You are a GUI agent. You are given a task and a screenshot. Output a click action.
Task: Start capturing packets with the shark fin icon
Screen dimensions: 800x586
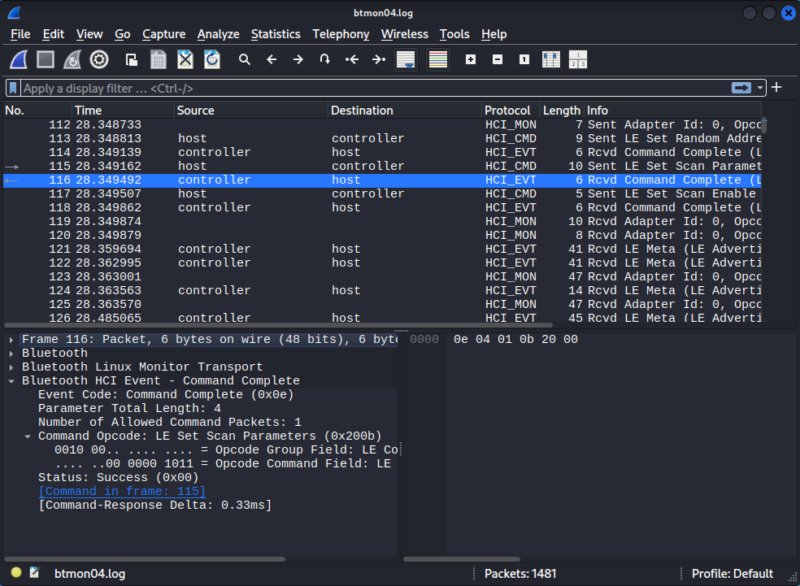tap(19, 60)
